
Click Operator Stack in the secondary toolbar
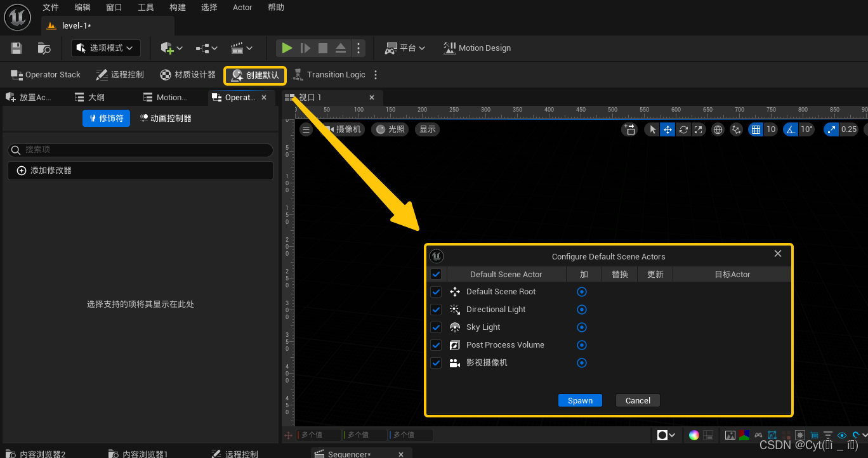pos(46,75)
